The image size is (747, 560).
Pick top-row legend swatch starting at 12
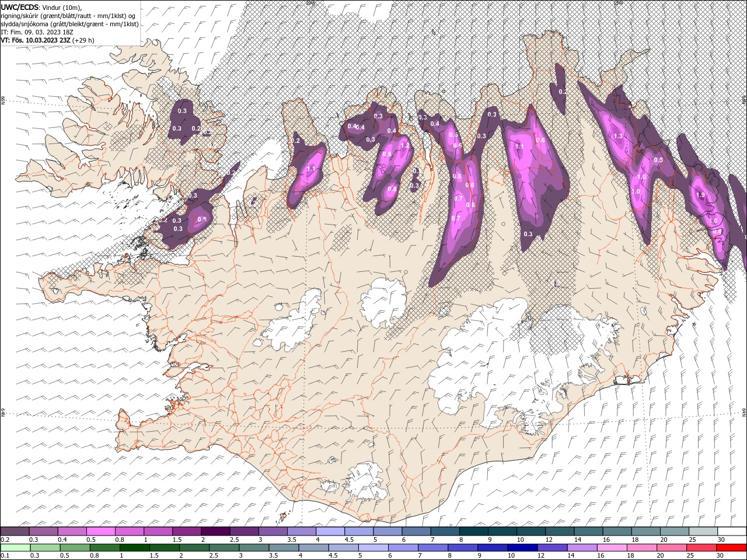(x=560, y=531)
